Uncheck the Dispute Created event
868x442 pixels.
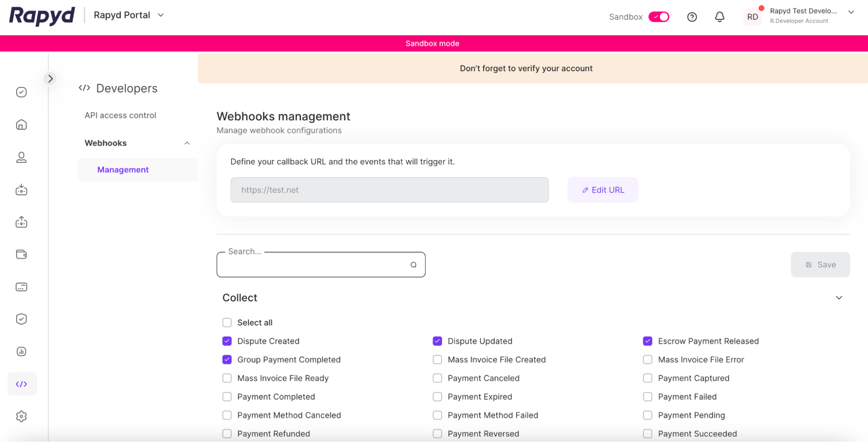pos(227,341)
